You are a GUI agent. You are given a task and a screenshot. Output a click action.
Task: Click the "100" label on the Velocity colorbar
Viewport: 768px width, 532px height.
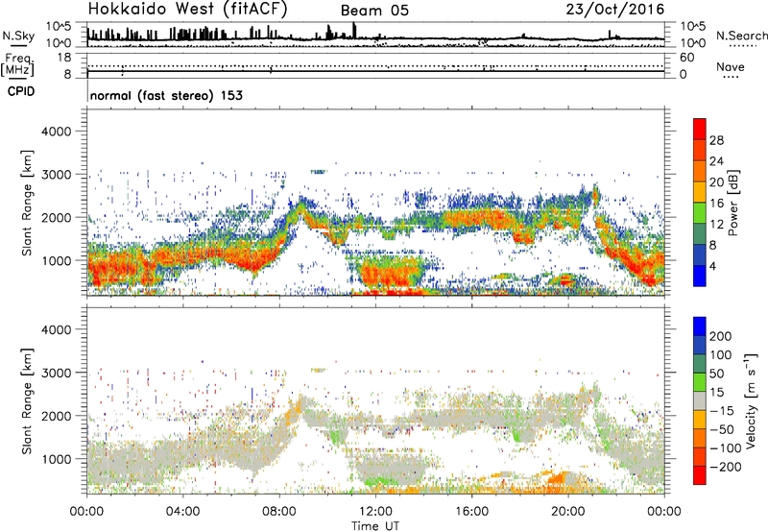[721, 354]
